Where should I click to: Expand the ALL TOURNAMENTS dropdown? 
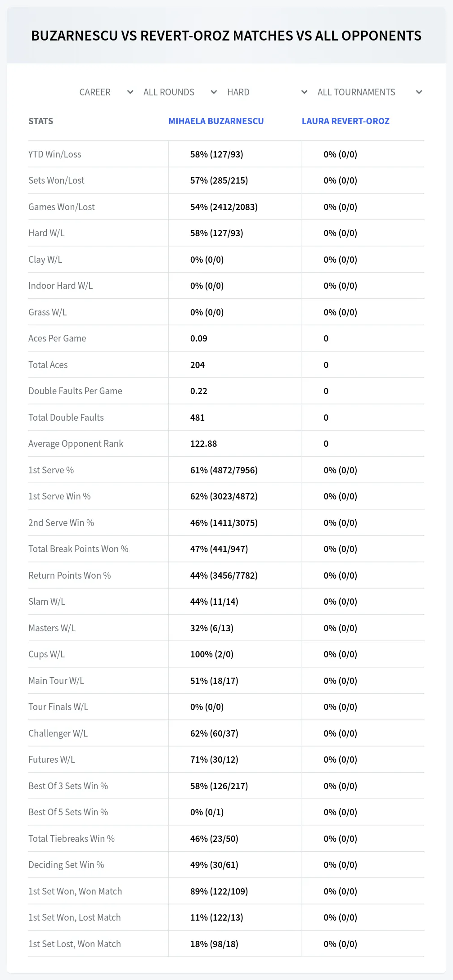click(369, 92)
